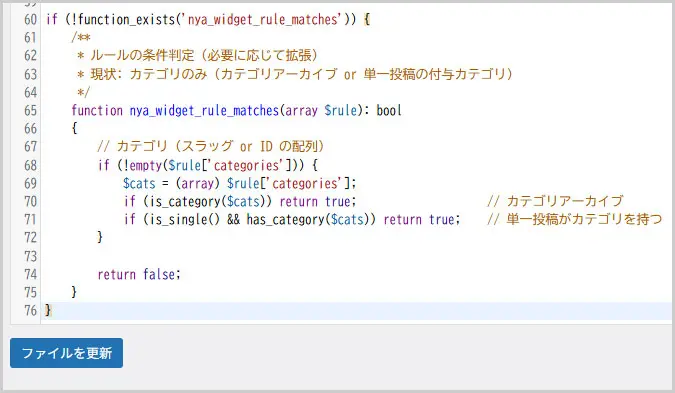Click line number 70 in gutter
The height and width of the screenshot is (393, 675).
(x=31, y=201)
